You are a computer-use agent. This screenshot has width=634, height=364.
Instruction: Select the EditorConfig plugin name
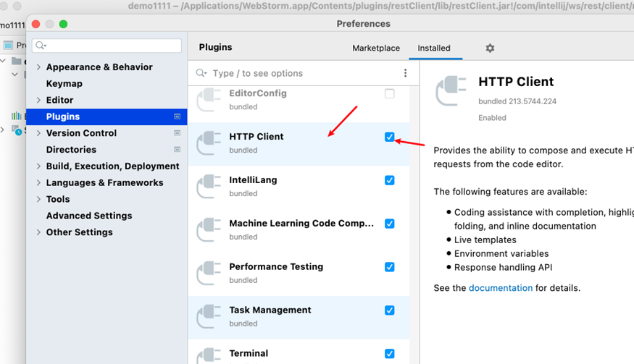tap(258, 93)
